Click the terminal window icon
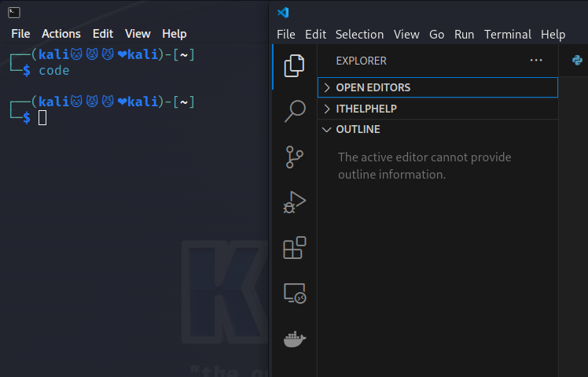Viewport: 588px width, 377px height. click(x=14, y=13)
